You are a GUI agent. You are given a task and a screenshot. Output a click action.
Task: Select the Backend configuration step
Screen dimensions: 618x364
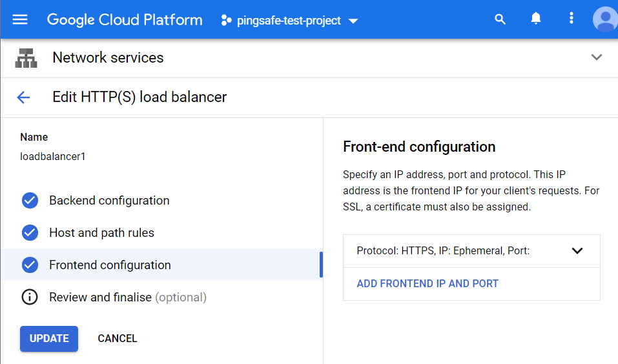(x=109, y=201)
